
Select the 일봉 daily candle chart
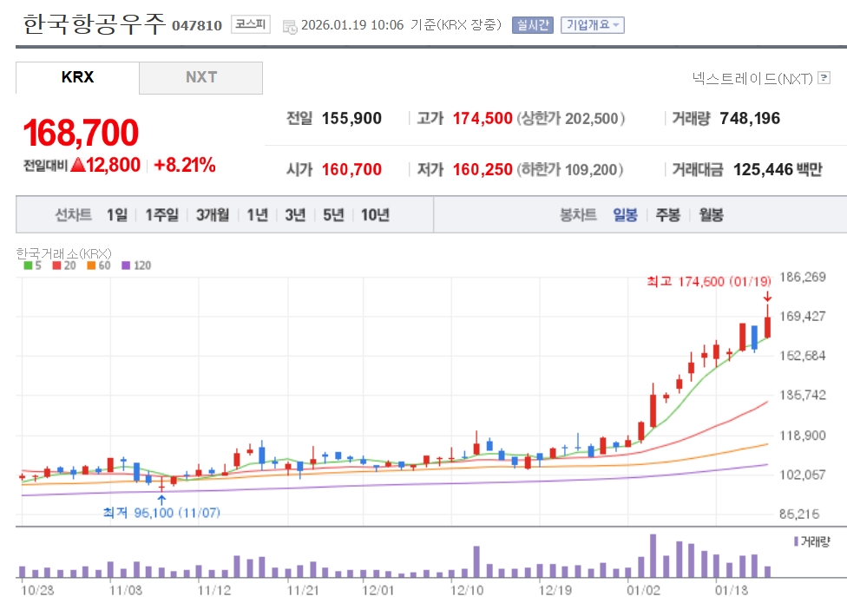(625, 215)
